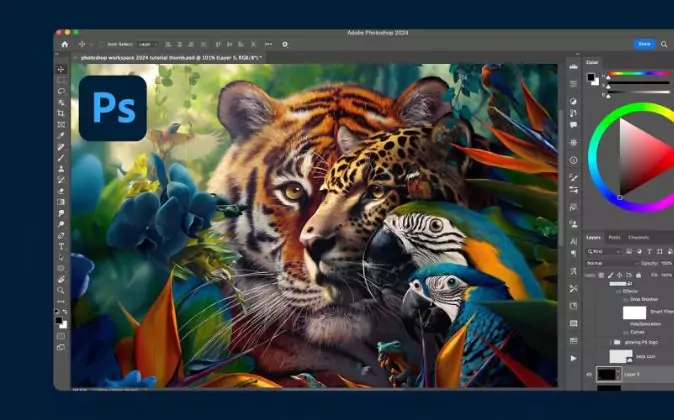Click the align left edges button
674x420 pixels.
click(x=168, y=44)
